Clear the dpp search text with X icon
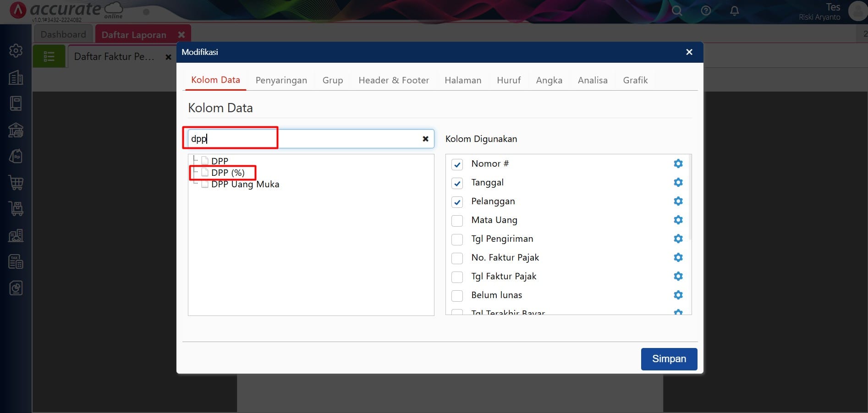 point(425,139)
